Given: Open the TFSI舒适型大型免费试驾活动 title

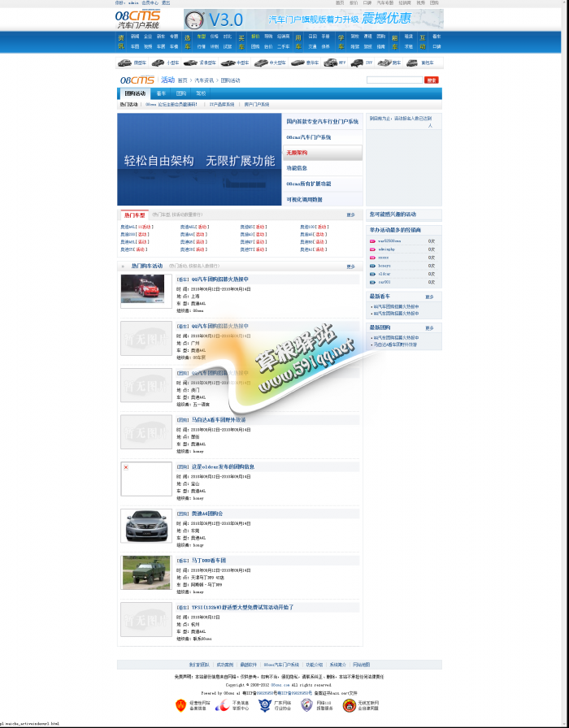Looking at the screenshot, I should point(242,607).
